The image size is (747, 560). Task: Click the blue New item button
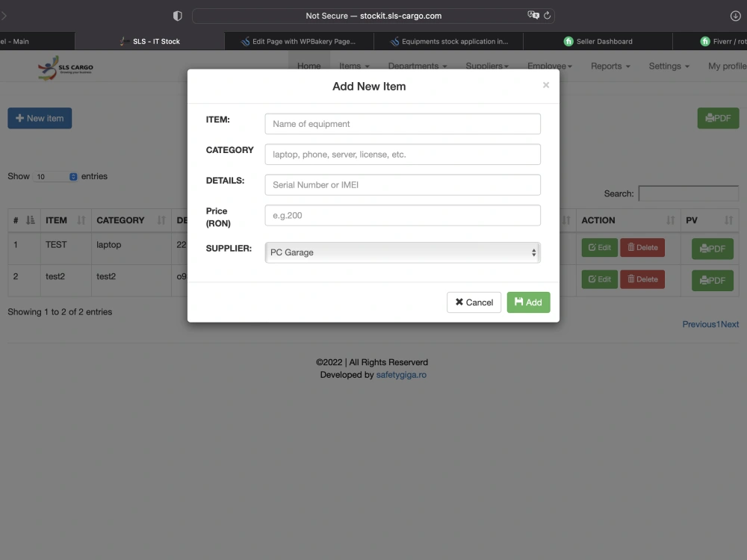click(x=40, y=118)
